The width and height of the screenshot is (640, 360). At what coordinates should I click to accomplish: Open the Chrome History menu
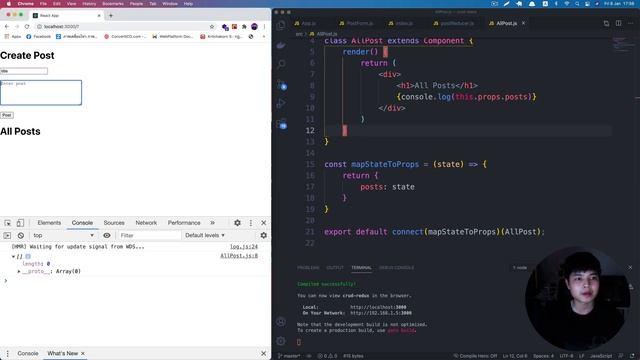tap(89, 4)
